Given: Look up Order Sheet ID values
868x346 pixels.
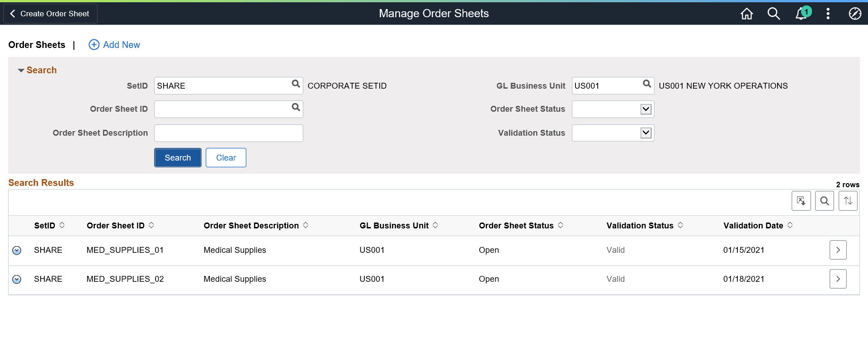Looking at the screenshot, I should tap(296, 107).
